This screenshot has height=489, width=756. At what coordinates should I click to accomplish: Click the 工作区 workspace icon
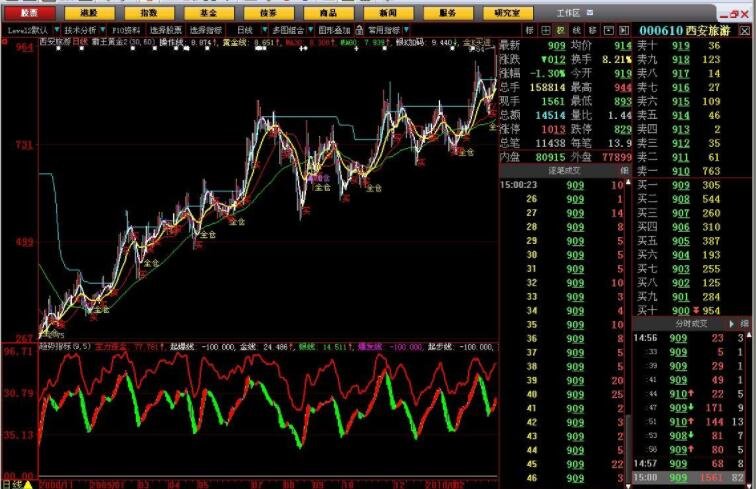590,13
